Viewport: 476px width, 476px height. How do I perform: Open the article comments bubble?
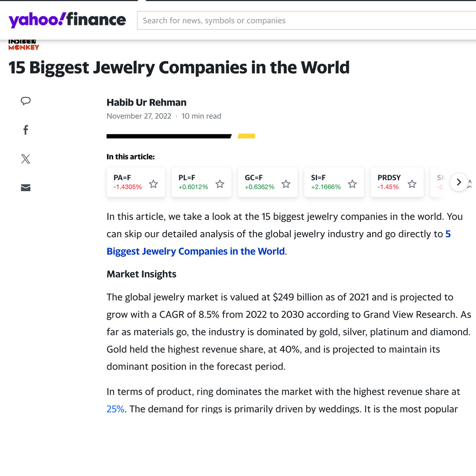pyautogui.click(x=25, y=101)
